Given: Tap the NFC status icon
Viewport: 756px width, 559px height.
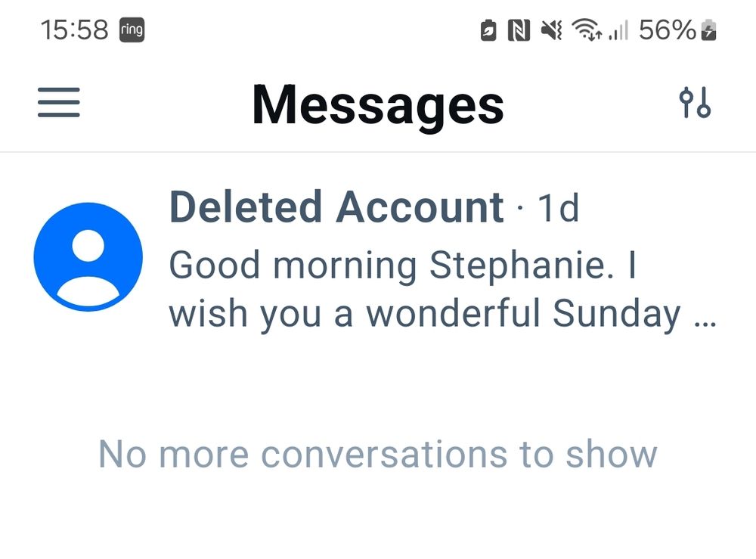Looking at the screenshot, I should click(519, 30).
